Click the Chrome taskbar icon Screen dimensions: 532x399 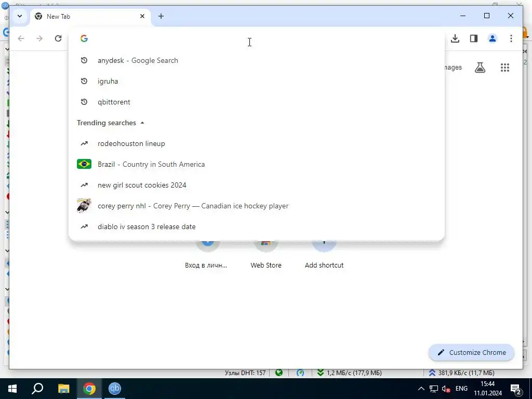coord(89,389)
